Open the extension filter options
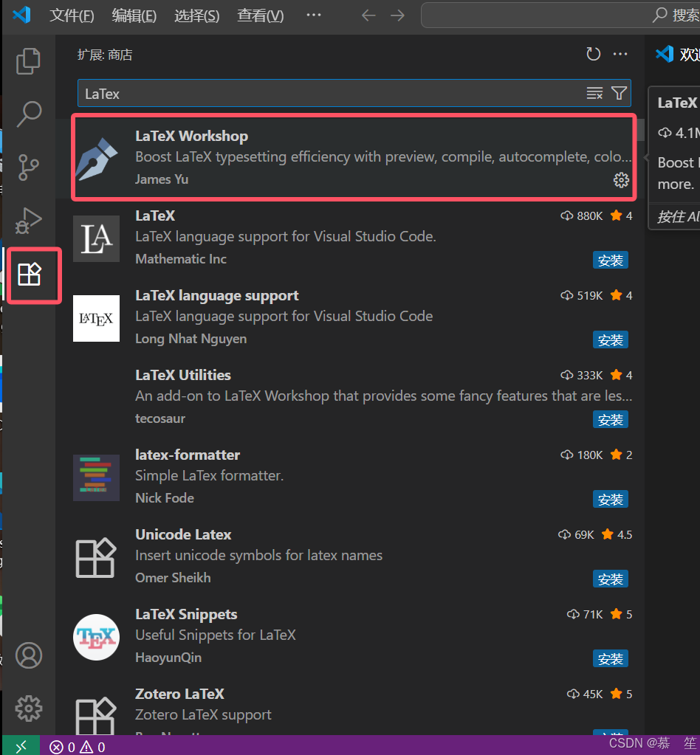 (x=619, y=93)
